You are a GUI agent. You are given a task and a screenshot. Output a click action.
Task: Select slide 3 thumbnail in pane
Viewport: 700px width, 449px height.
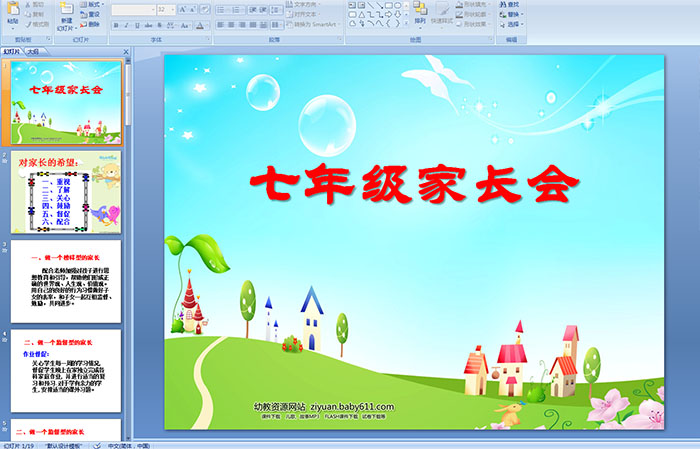point(66,282)
